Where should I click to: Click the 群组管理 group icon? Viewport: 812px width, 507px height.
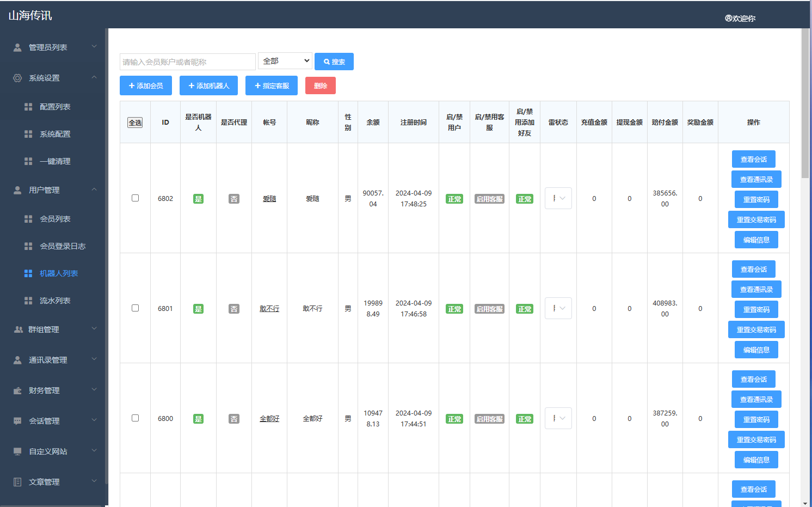click(x=18, y=329)
